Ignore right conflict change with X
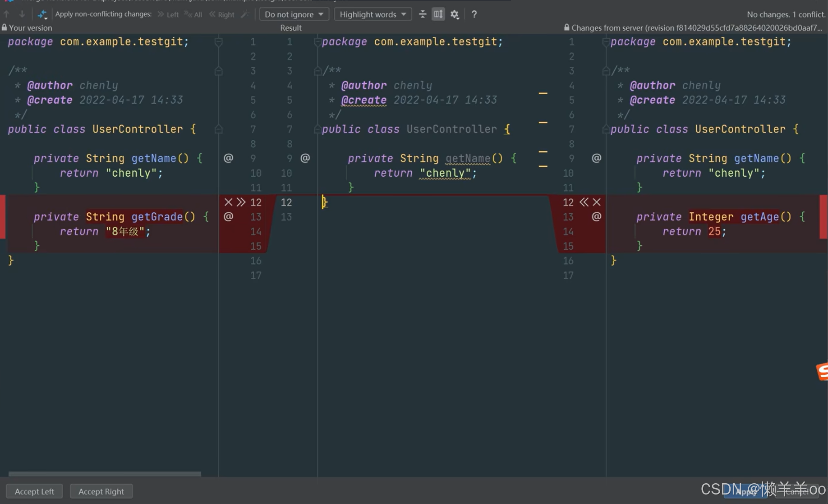Viewport: 828px width, 504px height. click(x=597, y=202)
